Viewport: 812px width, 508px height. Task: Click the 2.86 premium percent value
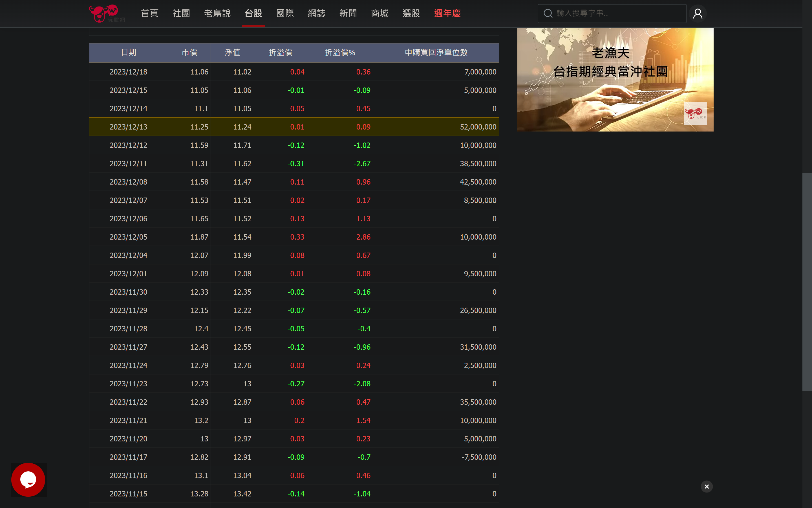(x=363, y=237)
